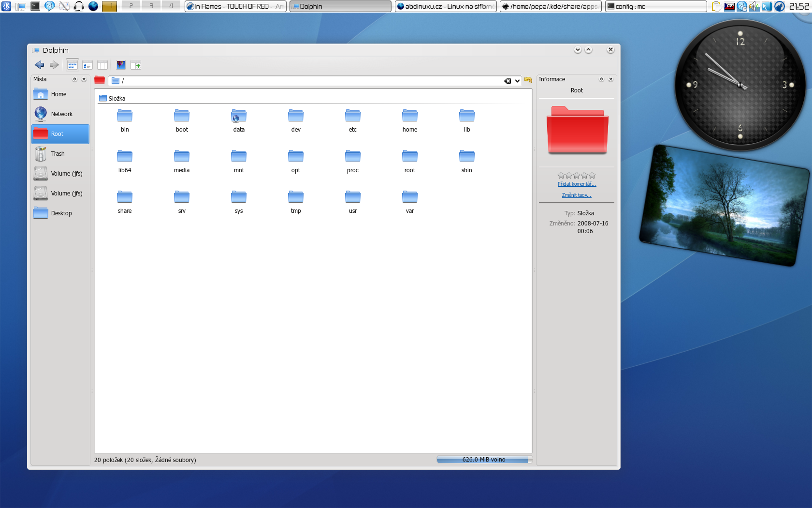Select Network in the places panel
Viewport: 812px width, 508px height.
[60, 114]
